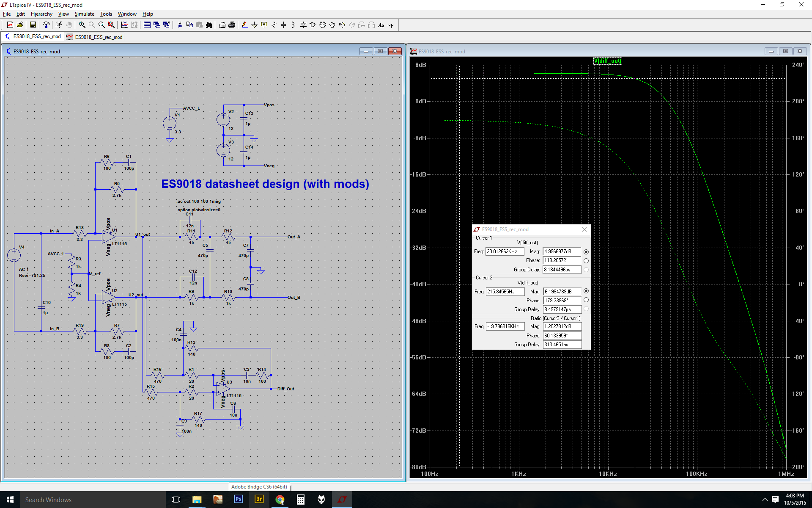
Task: Open Photoshop from the taskbar
Action: pyautogui.click(x=238, y=500)
